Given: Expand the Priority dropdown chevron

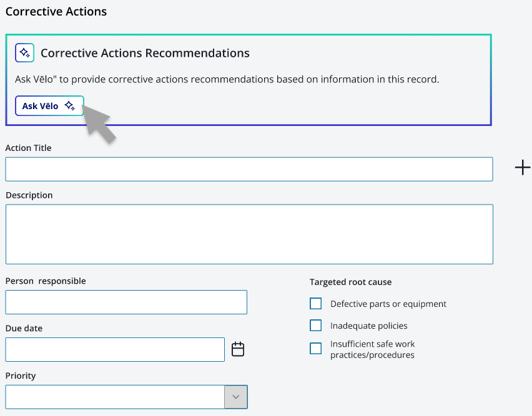Looking at the screenshot, I should [236, 397].
